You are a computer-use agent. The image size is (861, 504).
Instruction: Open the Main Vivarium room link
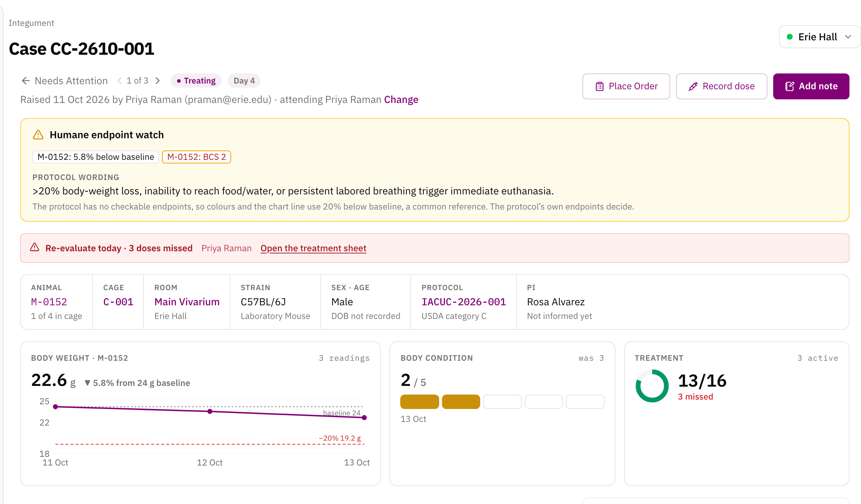click(x=187, y=302)
